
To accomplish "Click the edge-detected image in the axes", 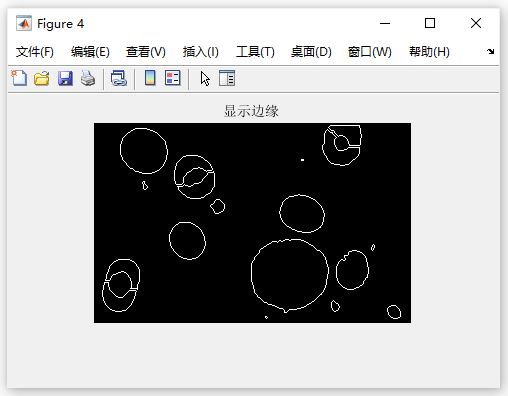I will click(x=252, y=223).
